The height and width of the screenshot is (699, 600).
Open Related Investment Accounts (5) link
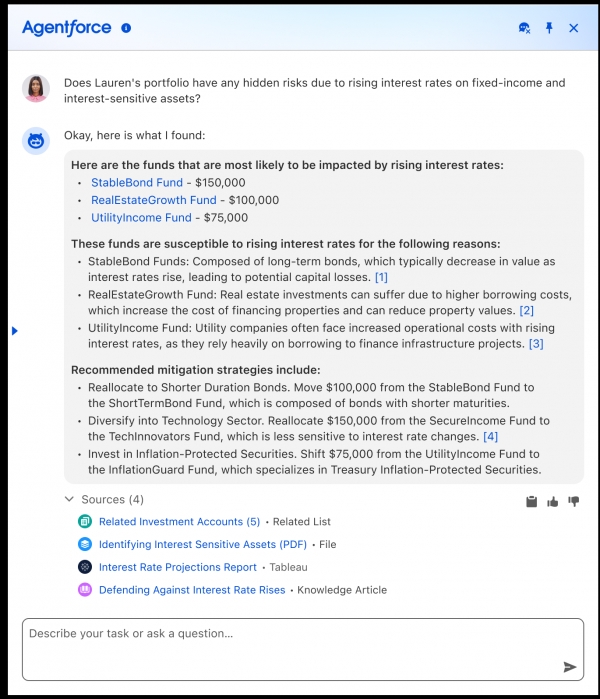click(179, 522)
